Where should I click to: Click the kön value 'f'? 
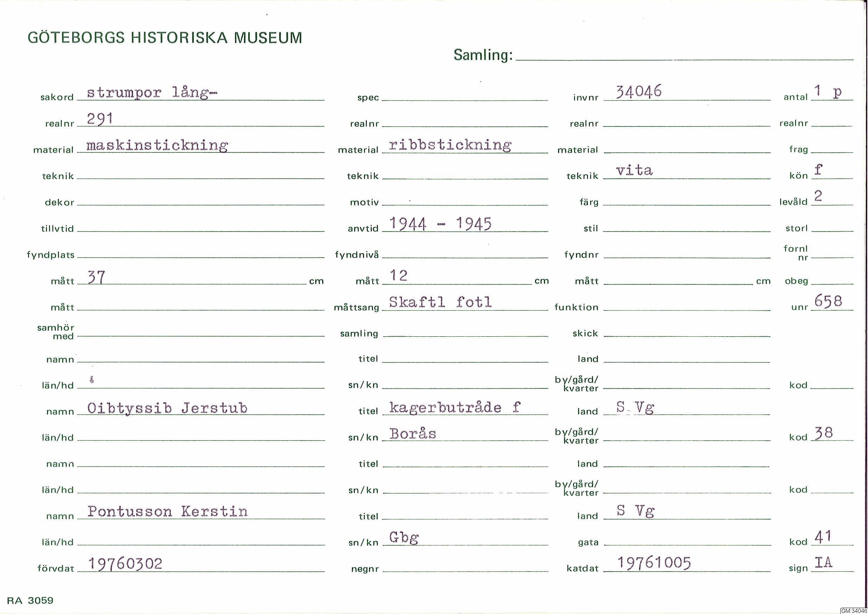pyautogui.click(x=819, y=170)
